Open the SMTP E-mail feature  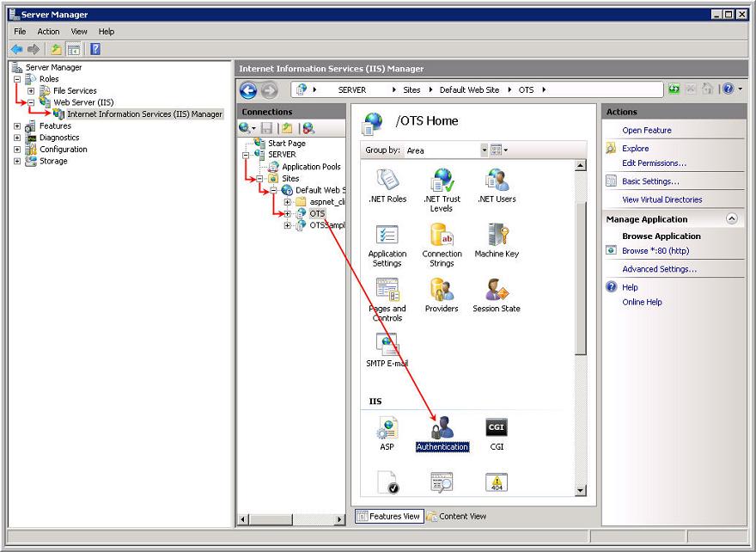387,350
